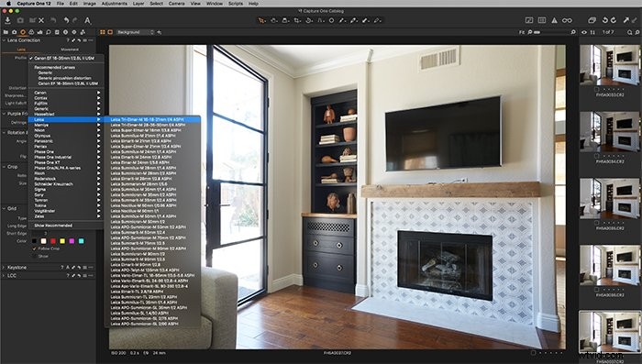Expand the Zeiss lens submenu

click(65, 216)
